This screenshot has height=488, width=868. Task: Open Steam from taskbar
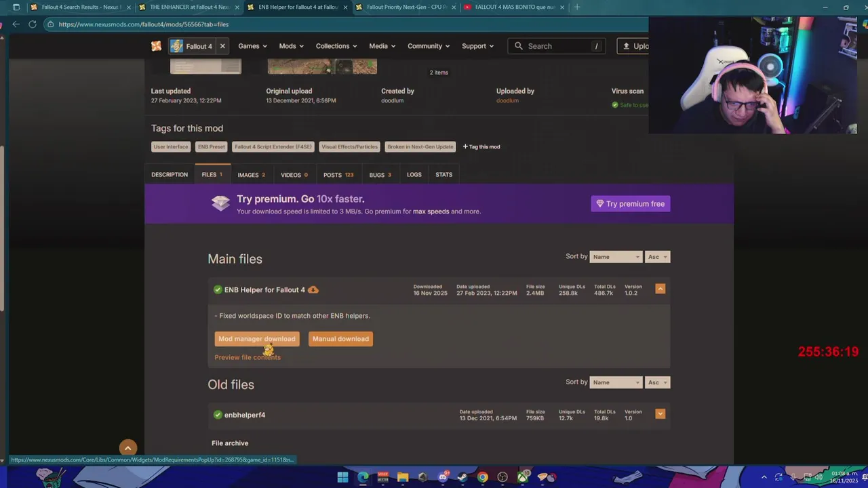(x=462, y=477)
